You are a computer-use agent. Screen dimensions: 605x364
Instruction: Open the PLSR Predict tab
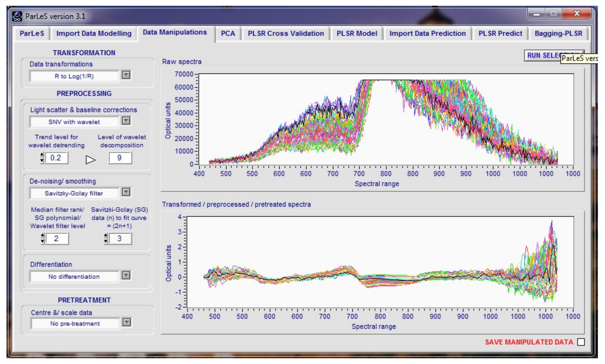point(500,33)
